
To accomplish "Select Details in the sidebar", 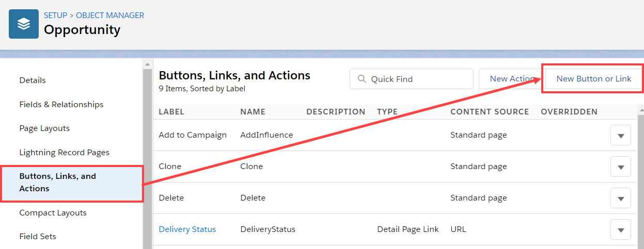I will [x=33, y=80].
